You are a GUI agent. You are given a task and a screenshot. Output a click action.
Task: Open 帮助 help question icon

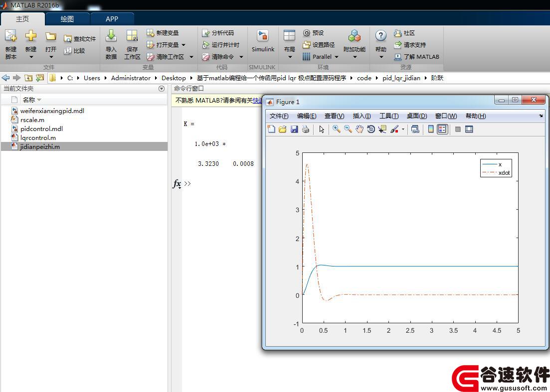click(381, 35)
